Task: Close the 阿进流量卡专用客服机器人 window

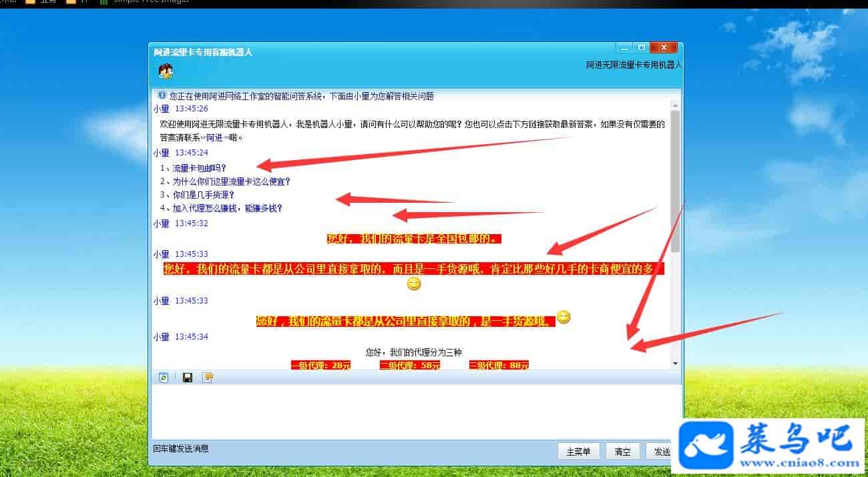Action: [x=663, y=47]
